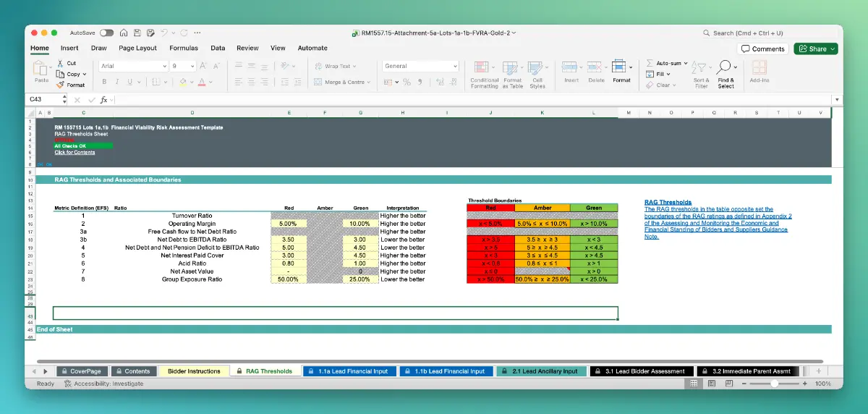868x414 pixels.
Task: Click the Add-ins icon
Action: coord(759,68)
